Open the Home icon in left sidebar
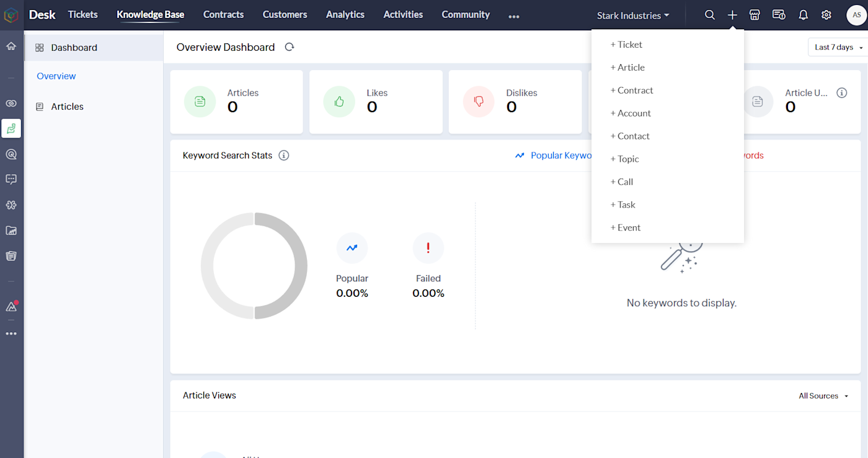The height and width of the screenshot is (458, 868). point(11,46)
